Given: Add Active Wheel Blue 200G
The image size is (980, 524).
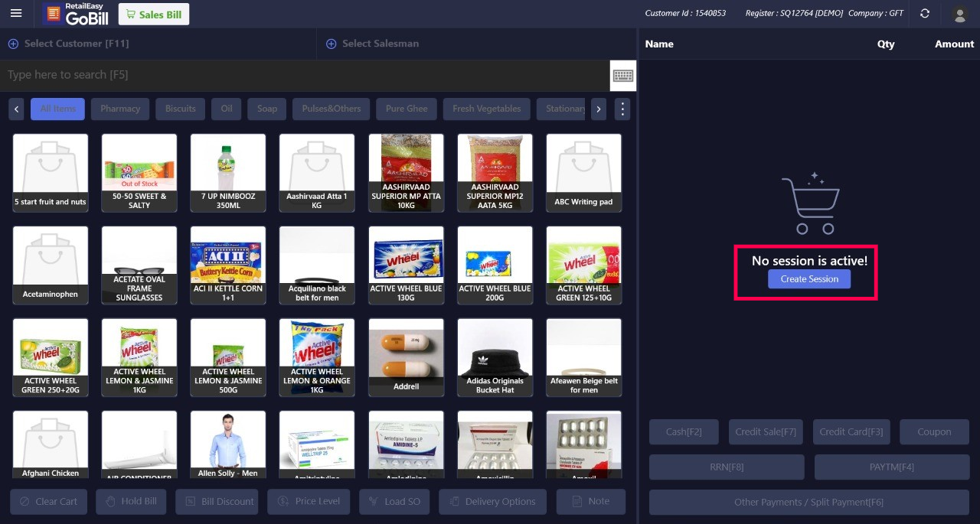Looking at the screenshot, I should pos(495,265).
